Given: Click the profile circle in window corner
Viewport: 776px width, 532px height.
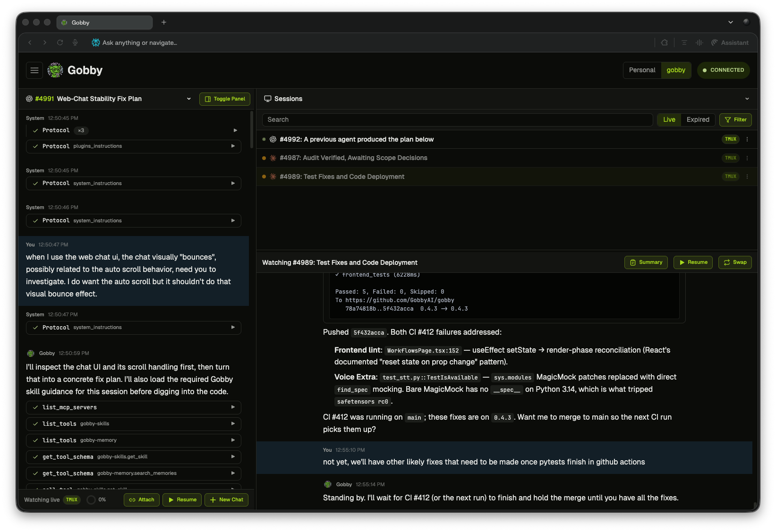Looking at the screenshot, I should coord(746,22).
